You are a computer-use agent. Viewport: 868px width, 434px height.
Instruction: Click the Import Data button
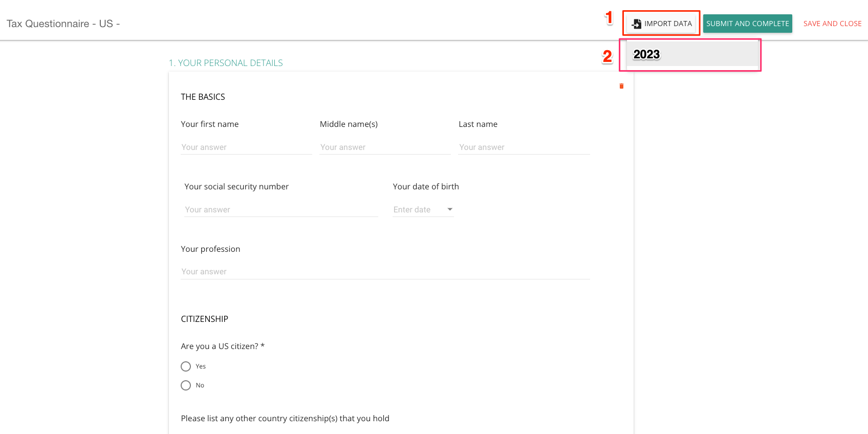pyautogui.click(x=661, y=24)
